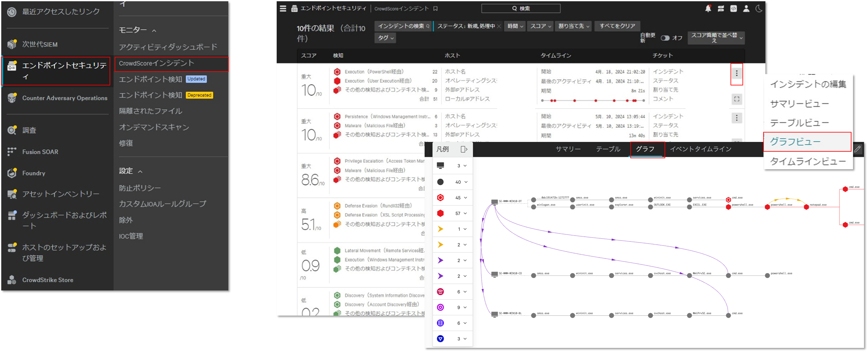Bookmark the CrowdScore incidents page
The height and width of the screenshot is (352, 868).
pos(435,9)
